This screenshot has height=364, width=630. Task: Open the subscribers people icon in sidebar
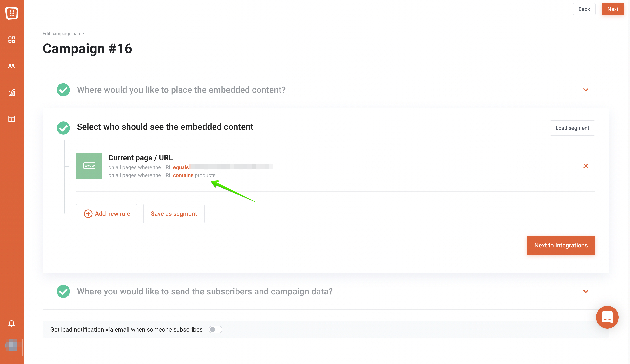tap(12, 66)
